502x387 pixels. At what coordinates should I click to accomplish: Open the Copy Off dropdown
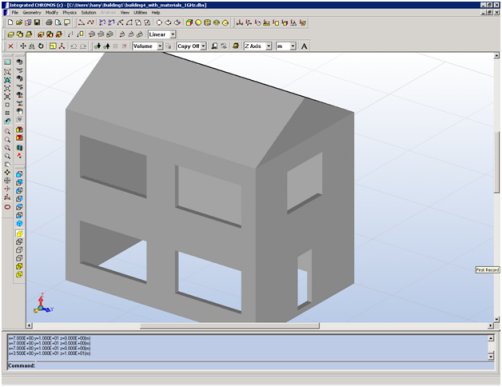coord(191,46)
